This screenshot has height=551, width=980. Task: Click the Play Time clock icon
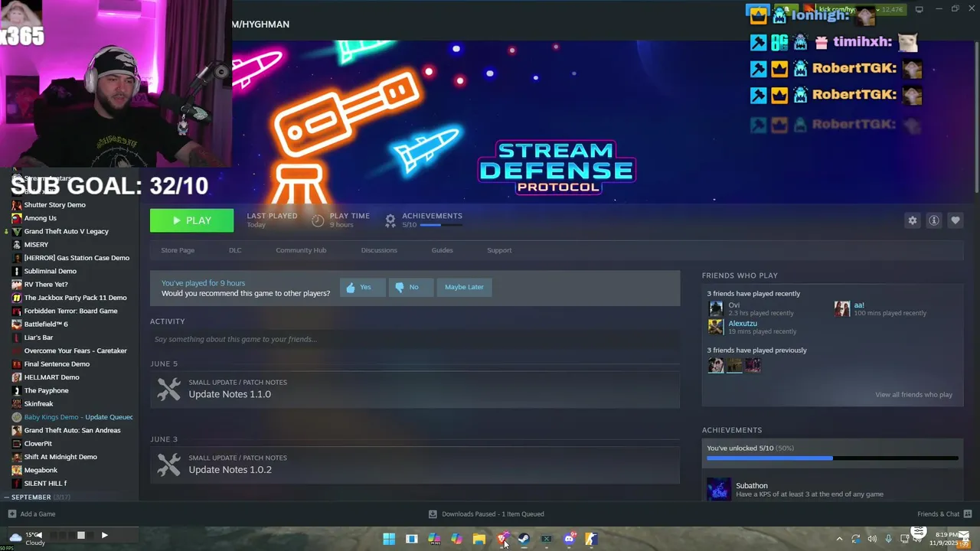(318, 220)
